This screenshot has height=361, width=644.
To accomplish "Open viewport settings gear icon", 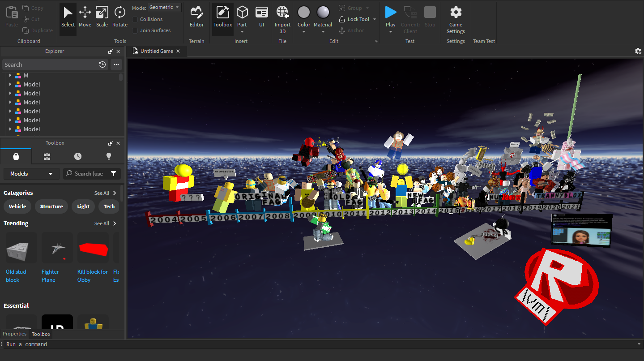I will coord(638,51).
